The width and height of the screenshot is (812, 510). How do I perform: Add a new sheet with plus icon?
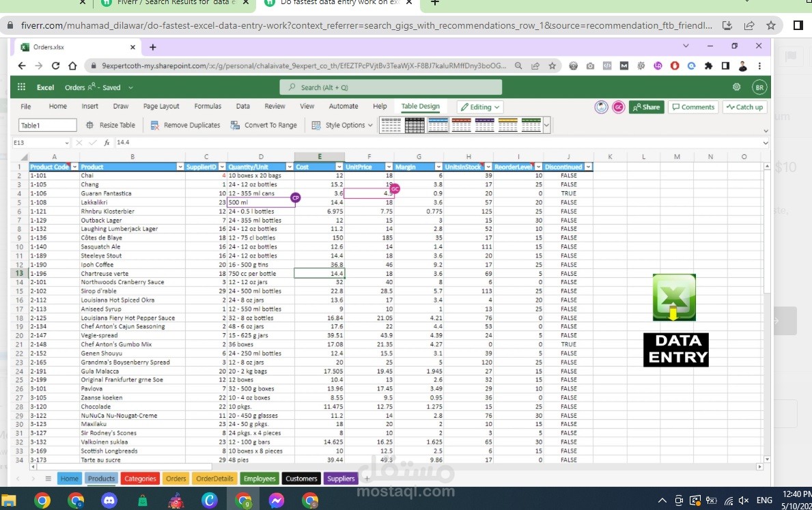click(367, 479)
